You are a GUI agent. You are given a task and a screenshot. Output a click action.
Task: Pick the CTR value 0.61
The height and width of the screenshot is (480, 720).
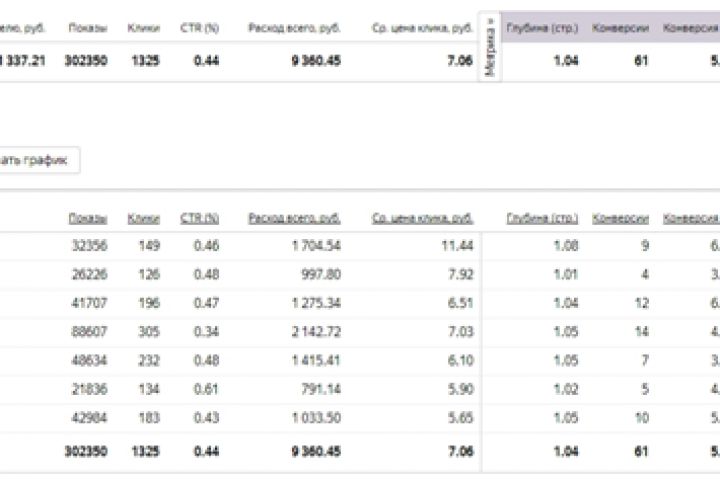[207, 389]
